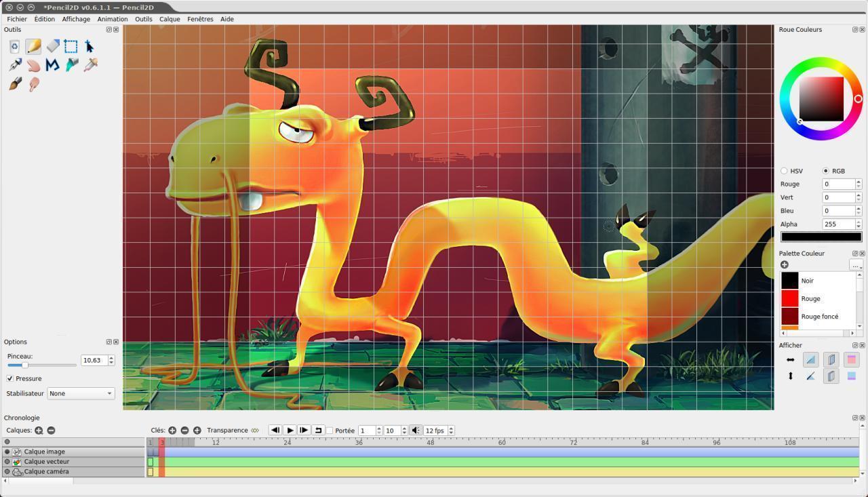Add a new color to palette
The width and height of the screenshot is (868, 497).
click(785, 264)
